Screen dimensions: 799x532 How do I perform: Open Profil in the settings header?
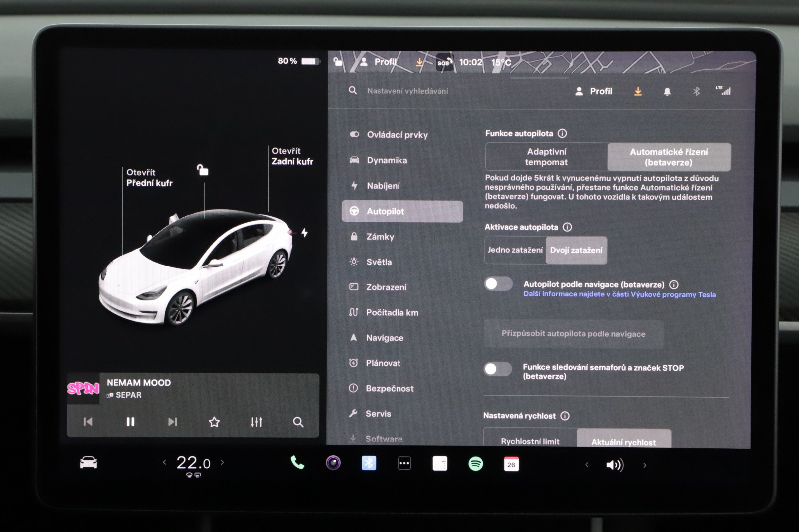pos(593,91)
